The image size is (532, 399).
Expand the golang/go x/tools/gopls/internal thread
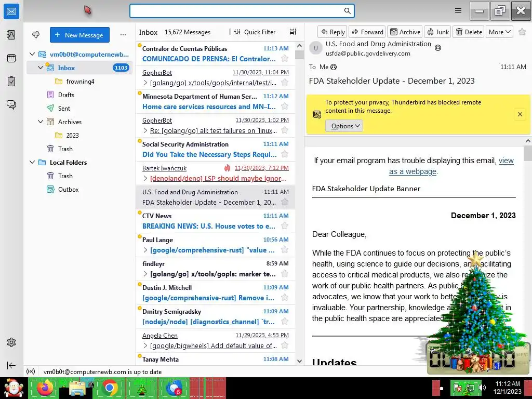(145, 83)
